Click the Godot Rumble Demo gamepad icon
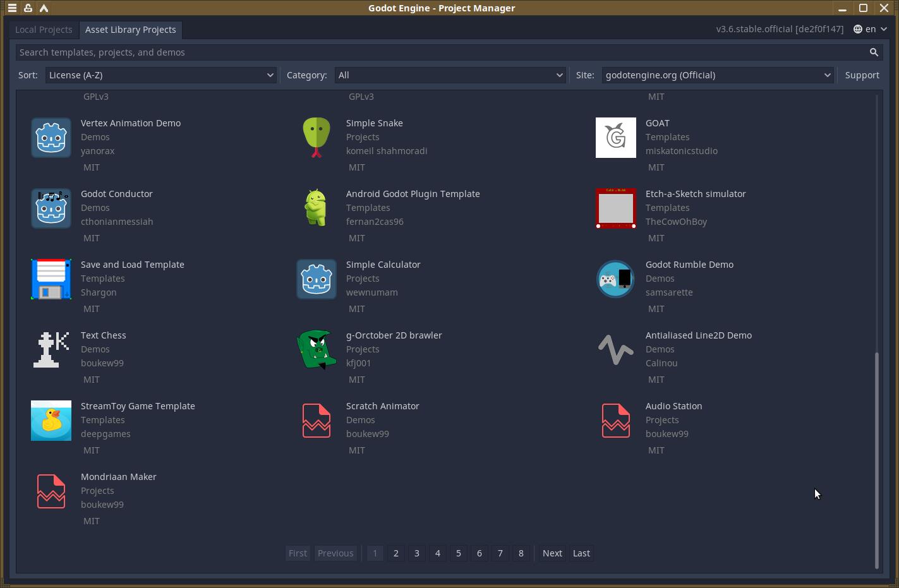Viewport: 899px width, 588px height. 616,279
